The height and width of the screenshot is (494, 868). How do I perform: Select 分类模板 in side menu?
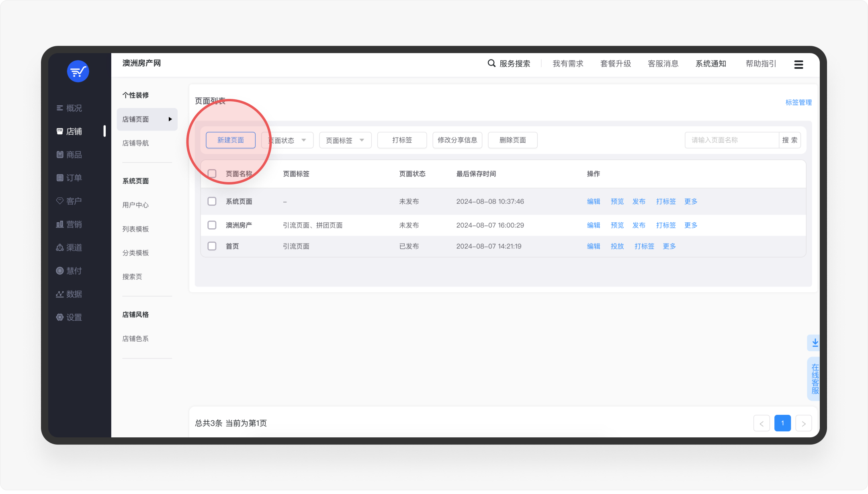click(135, 253)
